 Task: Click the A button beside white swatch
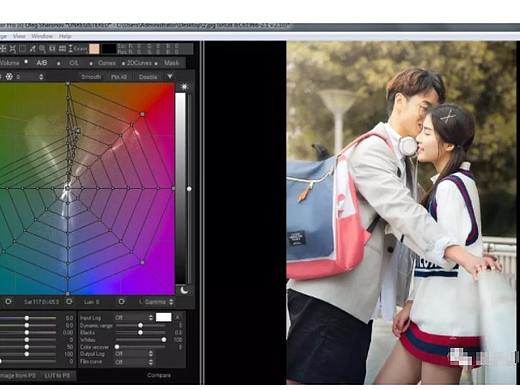[178, 317]
